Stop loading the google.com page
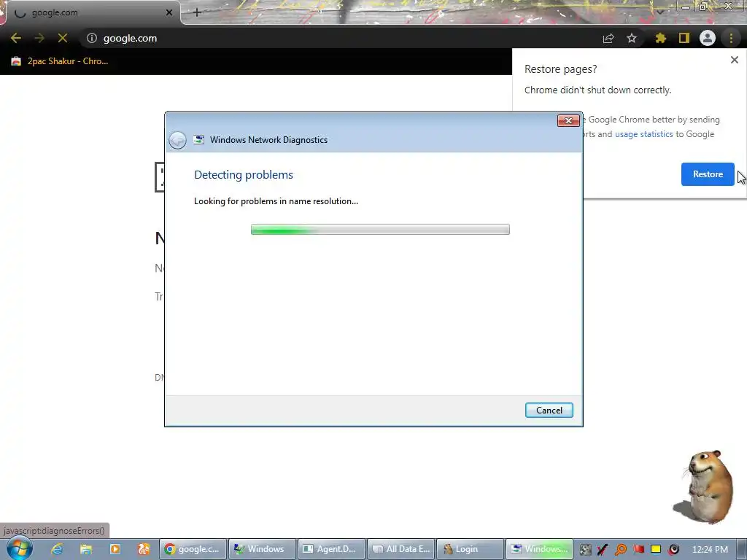The image size is (747, 560). pos(63,38)
